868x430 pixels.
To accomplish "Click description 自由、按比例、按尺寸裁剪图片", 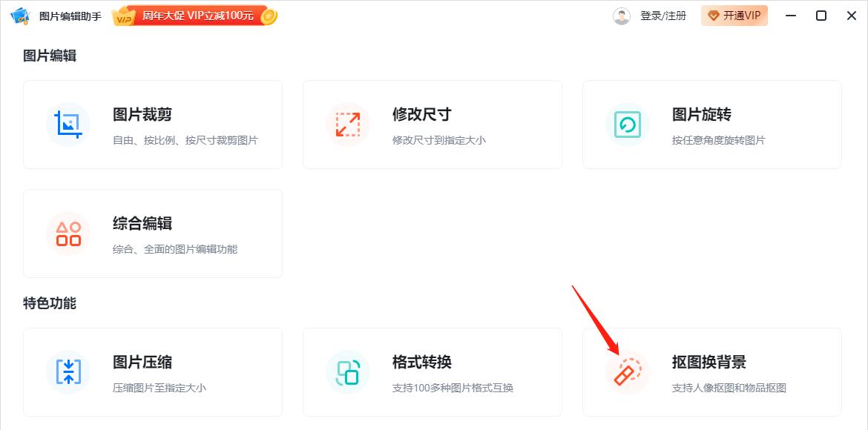I will tap(185, 141).
